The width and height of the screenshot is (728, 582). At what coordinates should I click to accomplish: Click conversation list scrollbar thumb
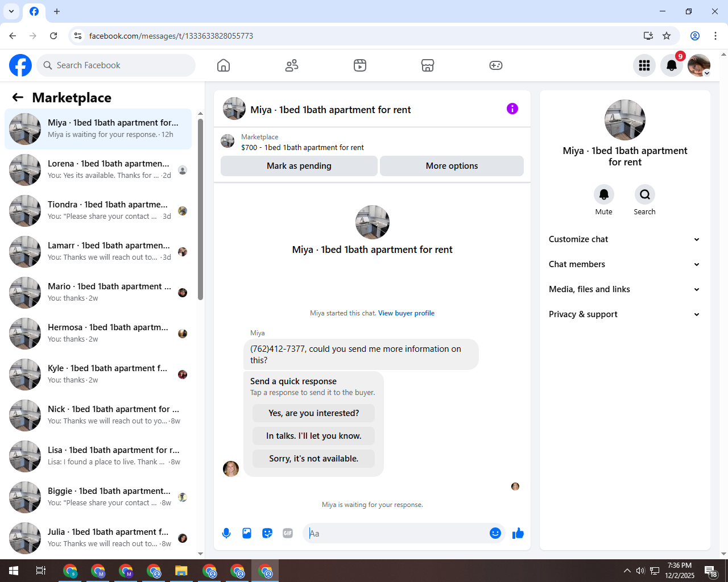pyautogui.click(x=200, y=209)
